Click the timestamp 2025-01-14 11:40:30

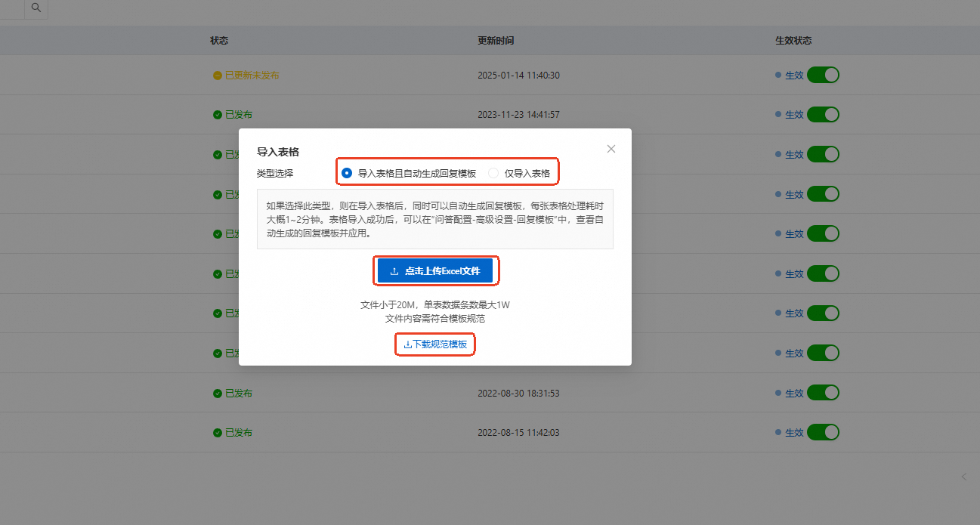[518, 76]
